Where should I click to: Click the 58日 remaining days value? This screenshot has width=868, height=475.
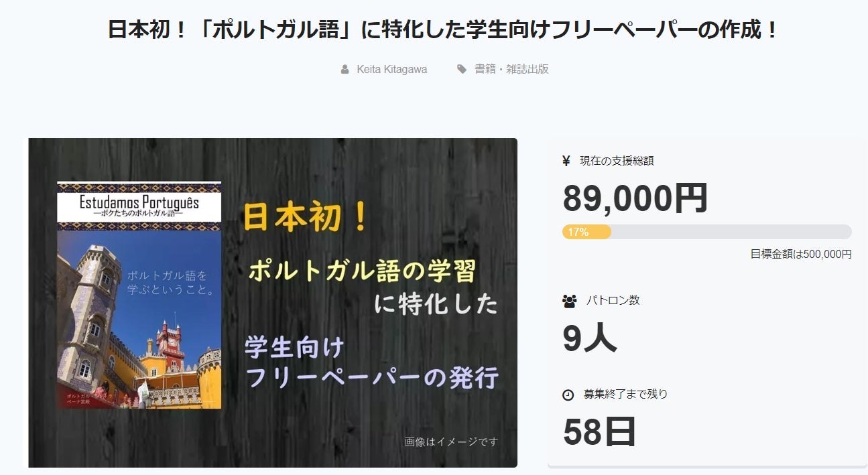point(599,432)
